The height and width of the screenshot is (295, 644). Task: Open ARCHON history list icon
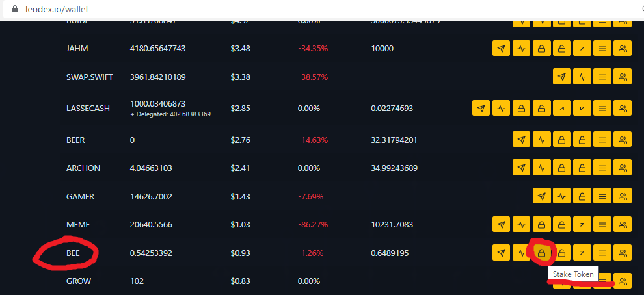pyautogui.click(x=602, y=168)
